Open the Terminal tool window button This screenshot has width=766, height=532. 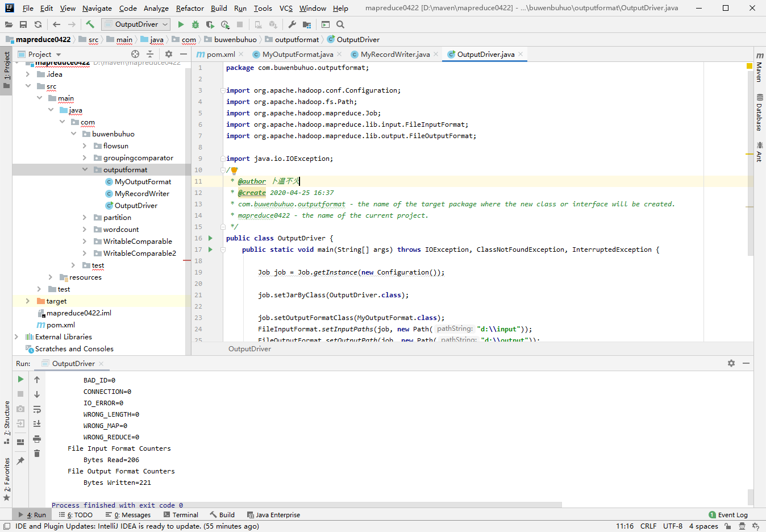tap(180, 515)
